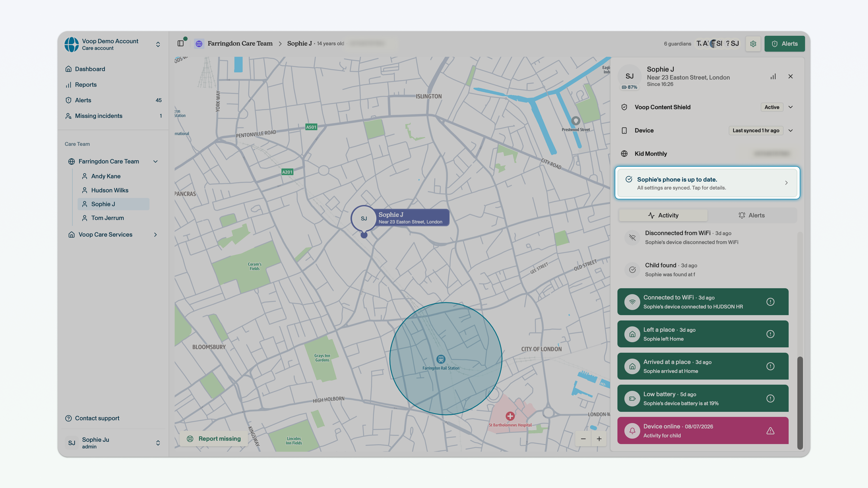This screenshot has height=488, width=868.
Task: Select Hudson Wilks in care team
Action: 113,190
